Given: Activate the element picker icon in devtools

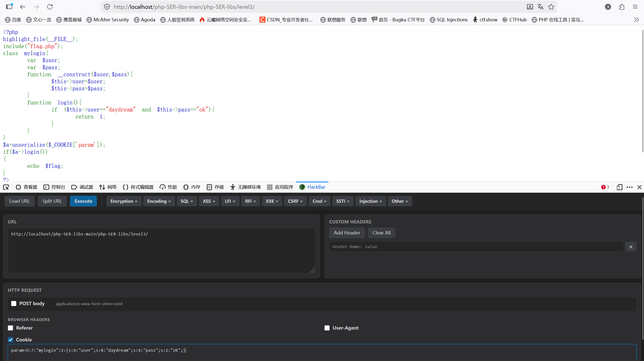Looking at the screenshot, I should tap(6, 187).
